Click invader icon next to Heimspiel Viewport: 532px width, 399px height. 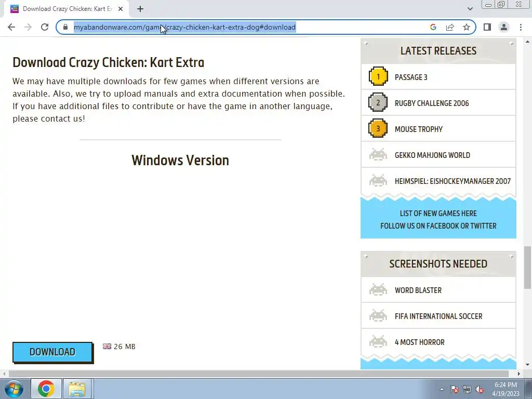click(x=378, y=180)
